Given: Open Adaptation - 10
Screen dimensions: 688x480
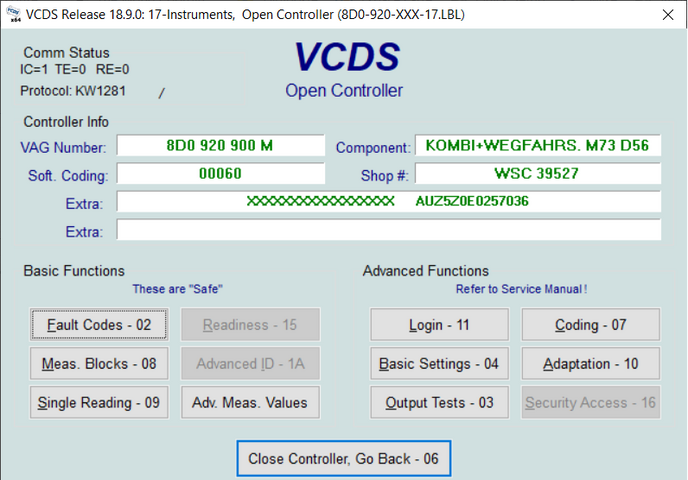Looking at the screenshot, I should tap(591, 364).
